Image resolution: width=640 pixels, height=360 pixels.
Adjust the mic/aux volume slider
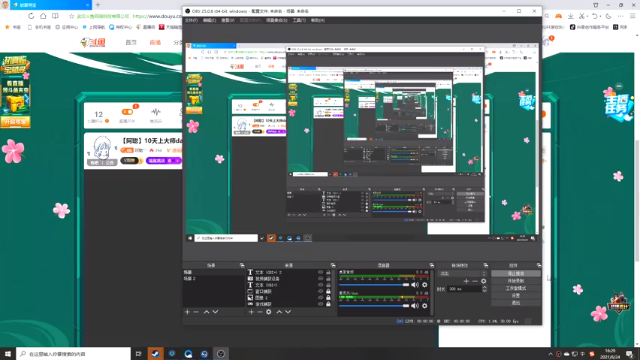coord(374,306)
